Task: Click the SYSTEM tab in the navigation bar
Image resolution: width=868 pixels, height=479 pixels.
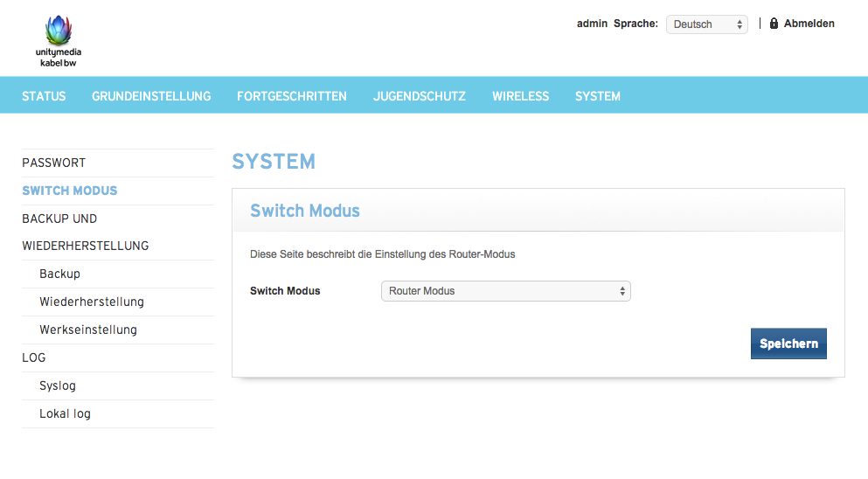Action: (x=598, y=96)
